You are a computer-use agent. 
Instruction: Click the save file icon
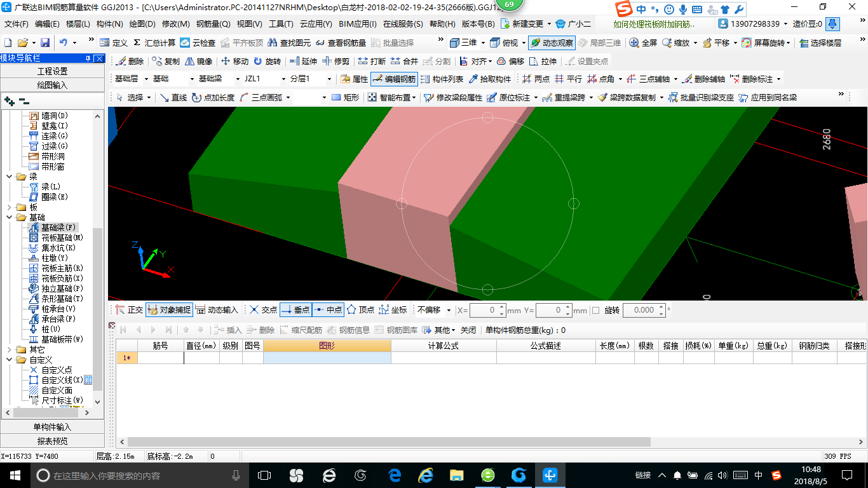[45, 43]
